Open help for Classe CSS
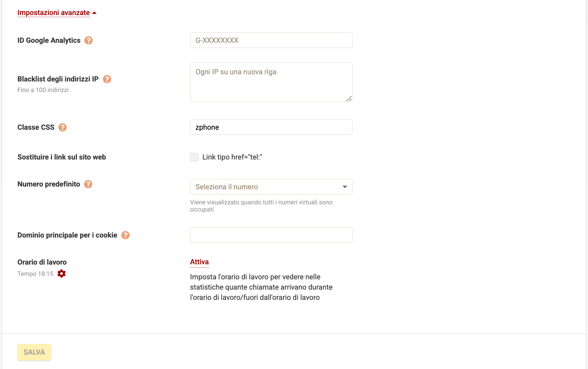588x369 pixels. 62,127
